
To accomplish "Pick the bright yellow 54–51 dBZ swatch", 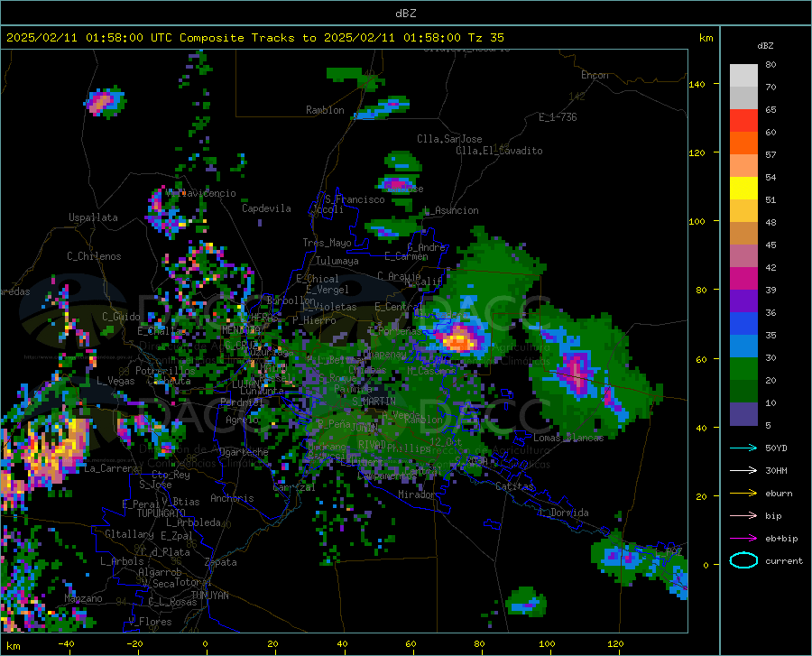I will coord(743,189).
